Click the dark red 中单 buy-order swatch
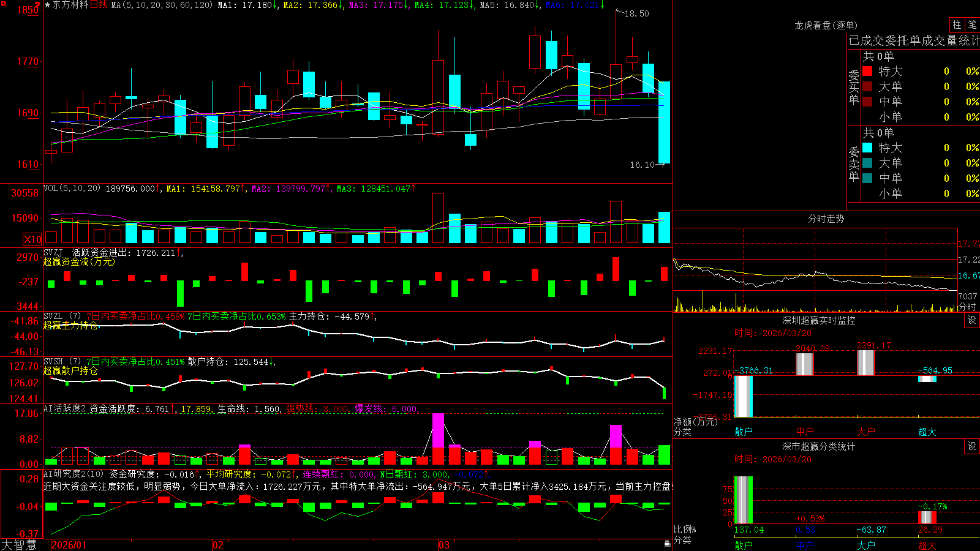This screenshot has width=980, height=551. tap(867, 102)
